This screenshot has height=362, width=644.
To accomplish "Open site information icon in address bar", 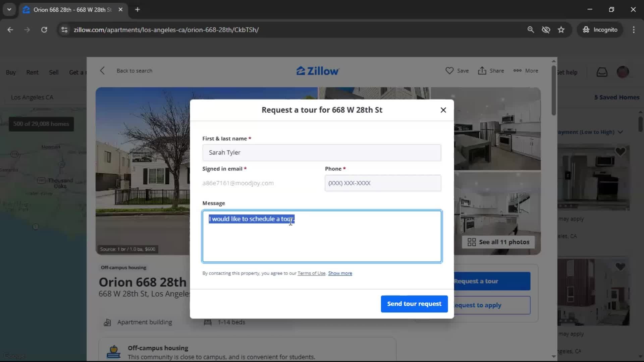I will (x=64, y=30).
